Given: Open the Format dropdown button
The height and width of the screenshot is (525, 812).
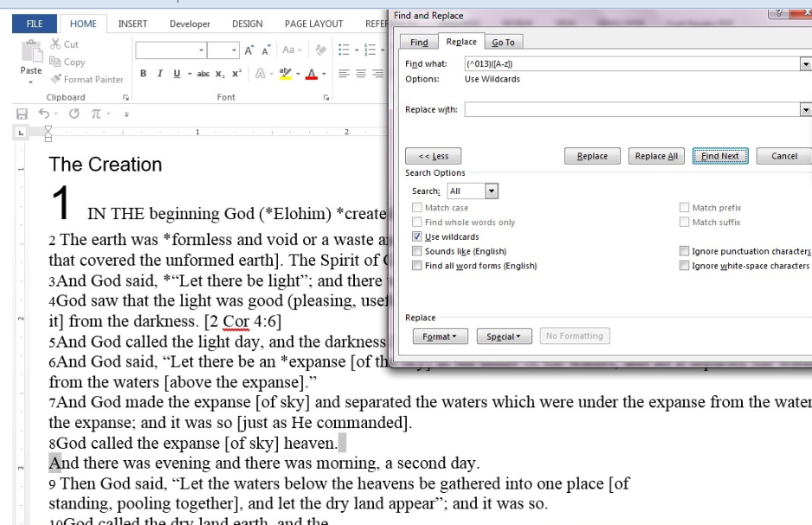Looking at the screenshot, I should coord(440,336).
